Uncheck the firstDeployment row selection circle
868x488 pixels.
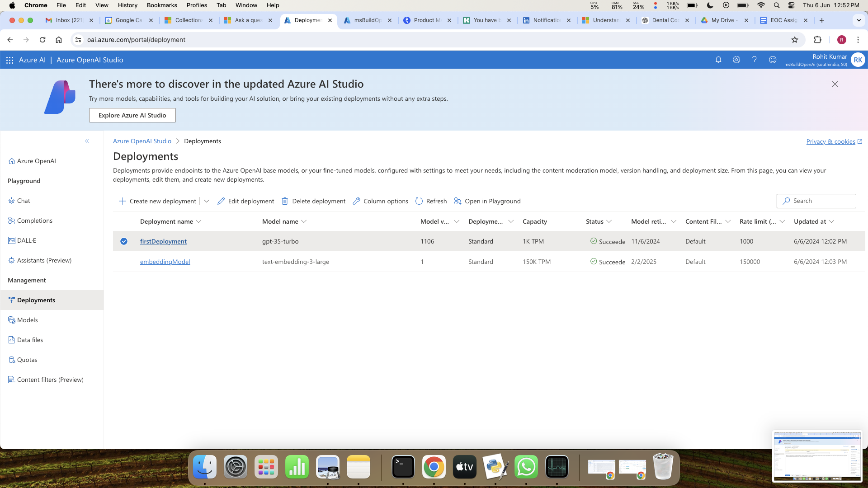coord(124,241)
